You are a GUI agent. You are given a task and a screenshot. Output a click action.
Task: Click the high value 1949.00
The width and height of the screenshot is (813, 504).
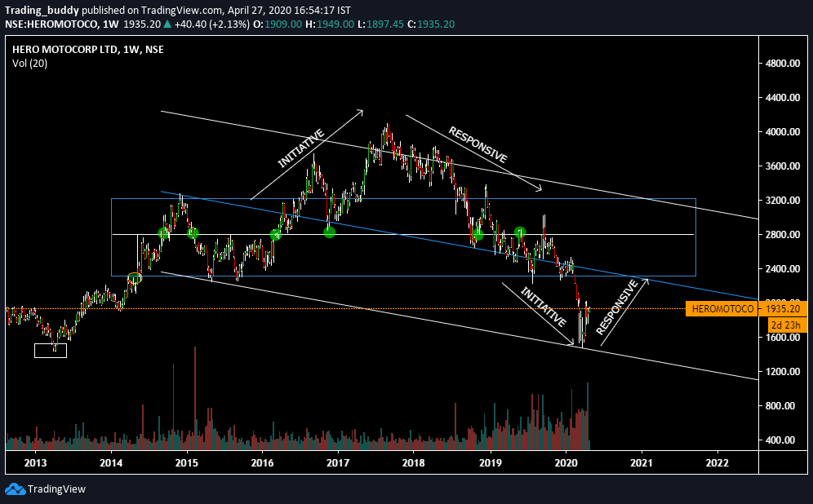click(335, 24)
